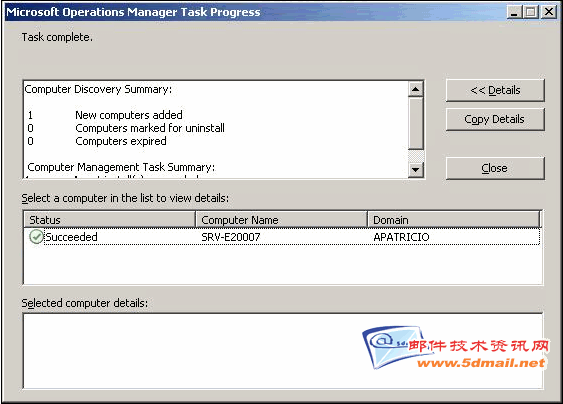Screen dimensions: 563x404
Task: Copy the task details to clipboard
Action: point(495,119)
